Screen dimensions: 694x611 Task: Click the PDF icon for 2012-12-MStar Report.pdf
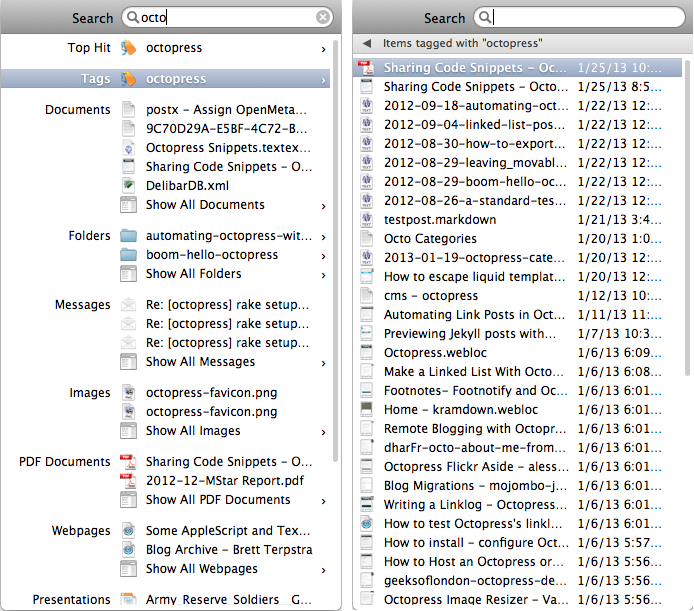pos(128,481)
